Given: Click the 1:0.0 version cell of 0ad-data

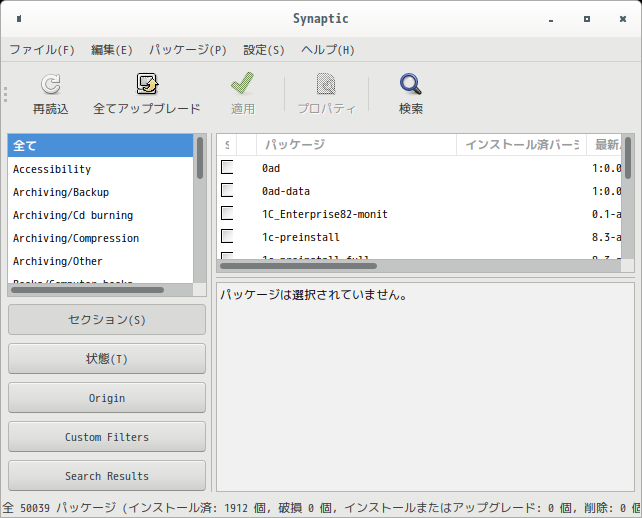Looking at the screenshot, I should [x=607, y=191].
